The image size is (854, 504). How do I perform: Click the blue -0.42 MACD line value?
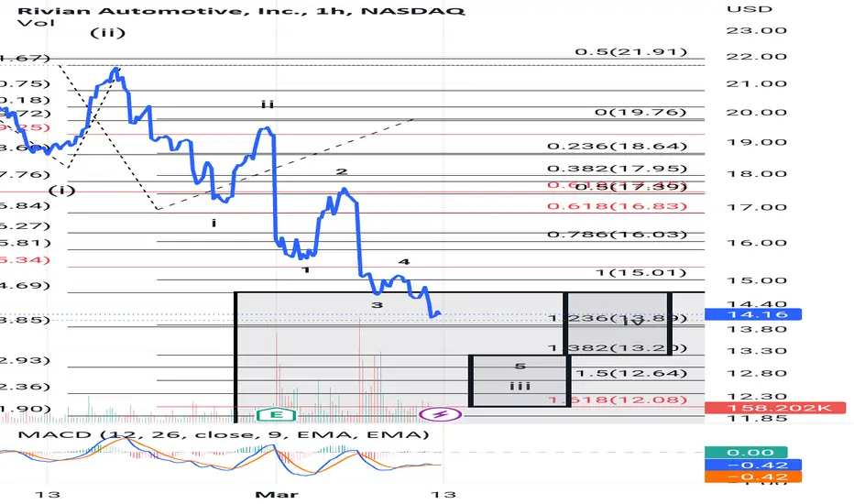[752, 465]
